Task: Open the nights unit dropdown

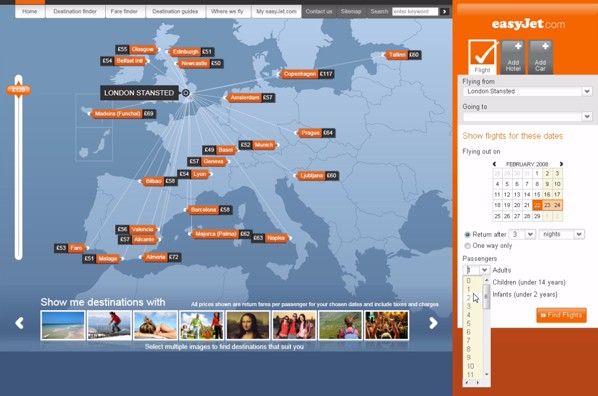Action: click(579, 234)
